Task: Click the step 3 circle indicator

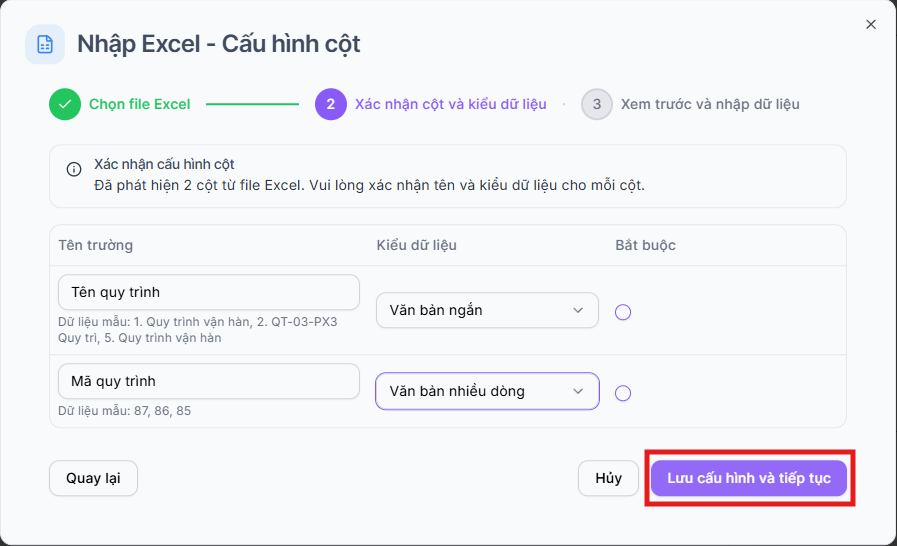Action: pos(597,104)
